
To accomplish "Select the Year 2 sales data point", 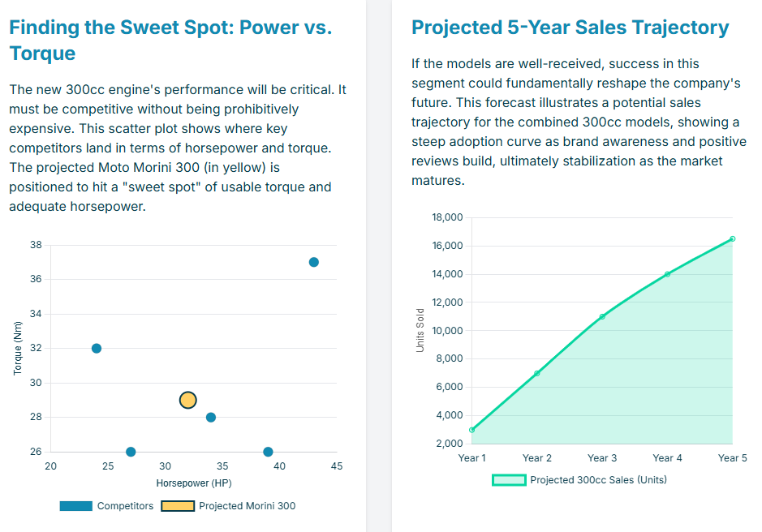I will (x=537, y=373).
